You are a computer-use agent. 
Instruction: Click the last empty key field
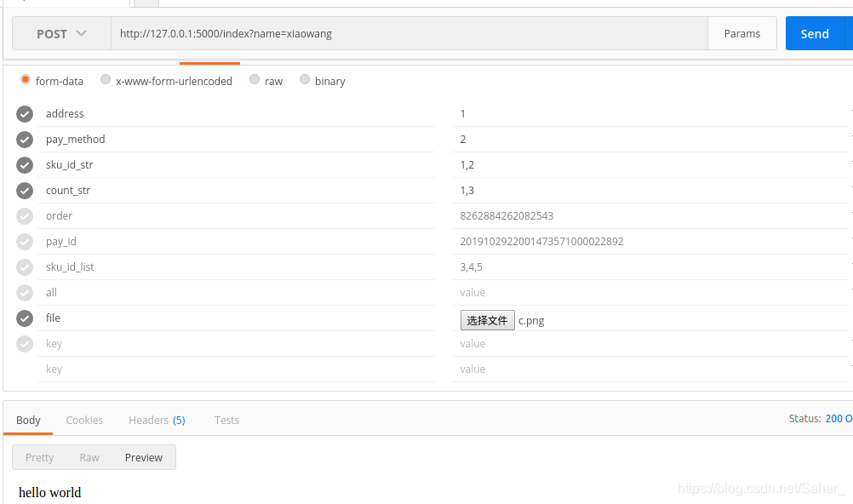pos(236,369)
